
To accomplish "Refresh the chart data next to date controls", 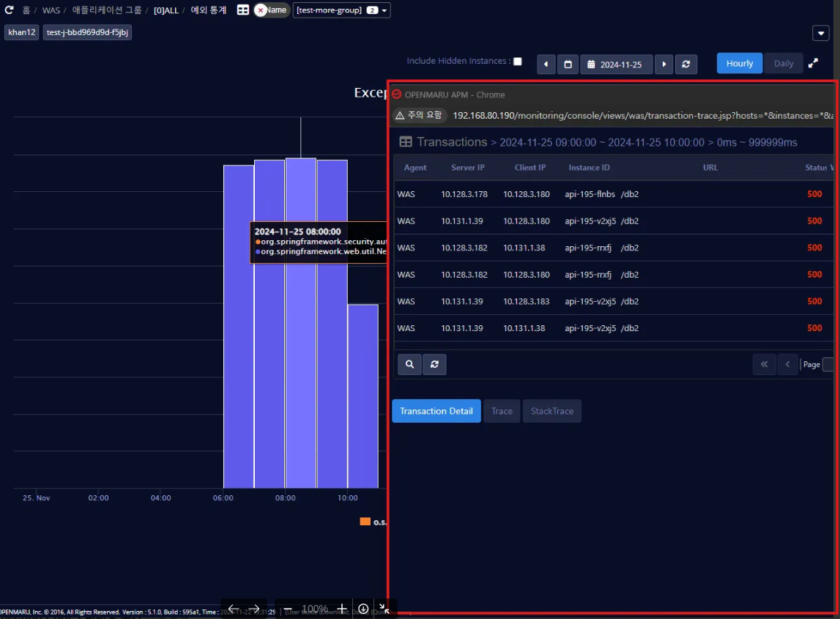I will (685, 64).
